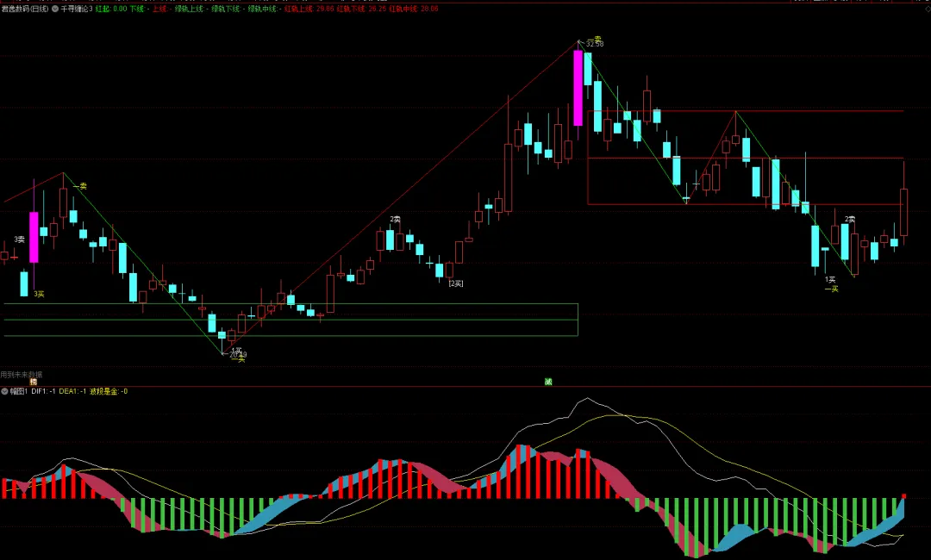931x560 pixels.
Task: Click the 32.58 peak price label
Action: click(x=595, y=44)
